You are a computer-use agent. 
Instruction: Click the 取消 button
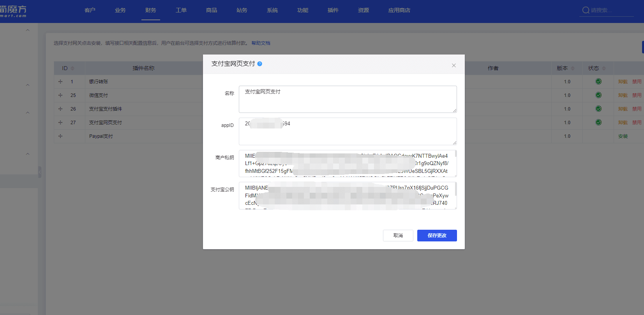(x=398, y=236)
